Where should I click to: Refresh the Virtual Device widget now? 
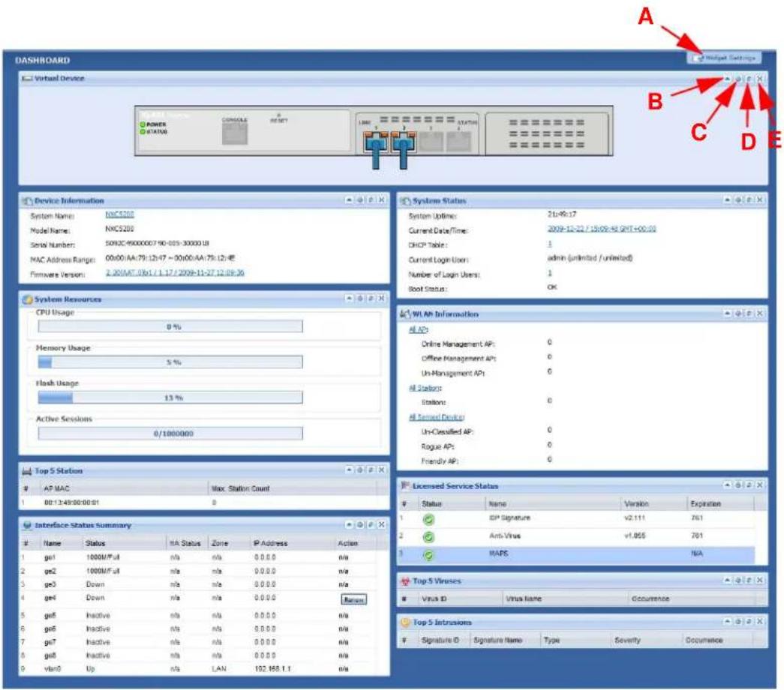pyautogui.click(x=749, y=79)
